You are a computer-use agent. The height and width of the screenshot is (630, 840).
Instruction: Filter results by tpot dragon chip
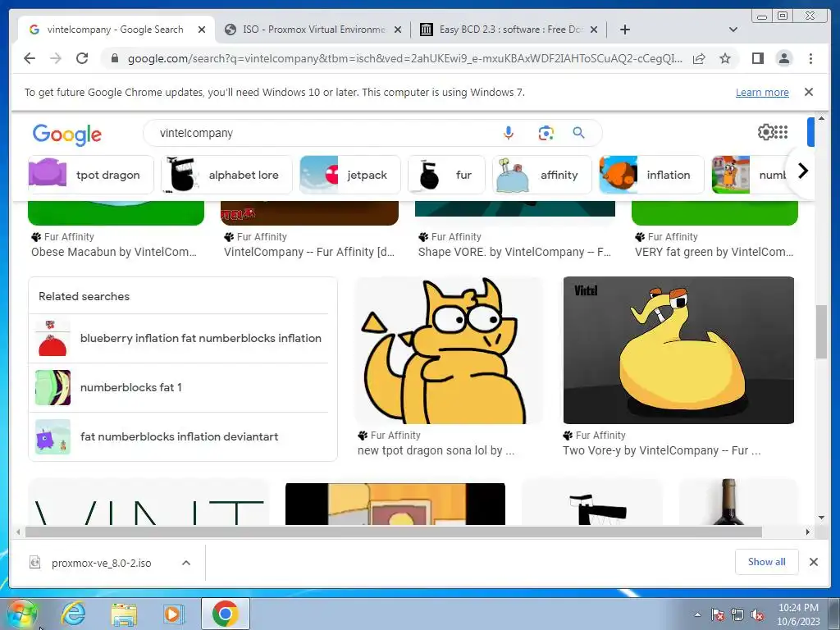91,175
